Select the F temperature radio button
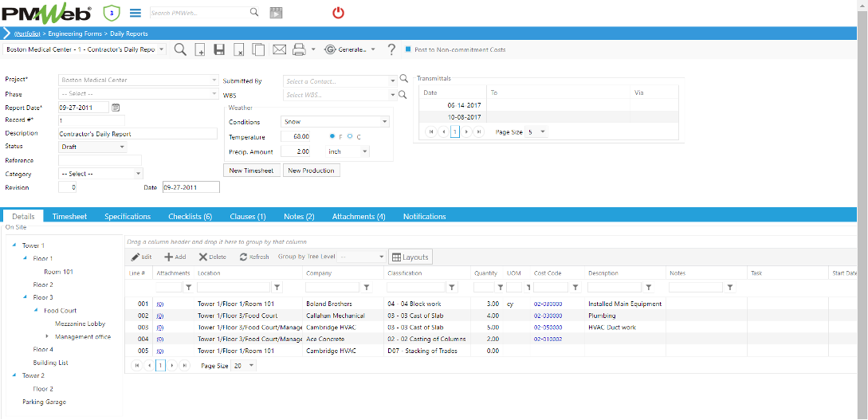The width and height of the screenshot is (868, 420). tap(332, 136)
